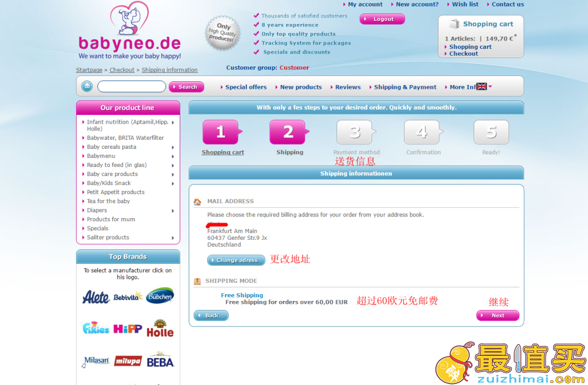Click the BEBA brand logo
Screen dimensions: 588x385
pos(160,360)
